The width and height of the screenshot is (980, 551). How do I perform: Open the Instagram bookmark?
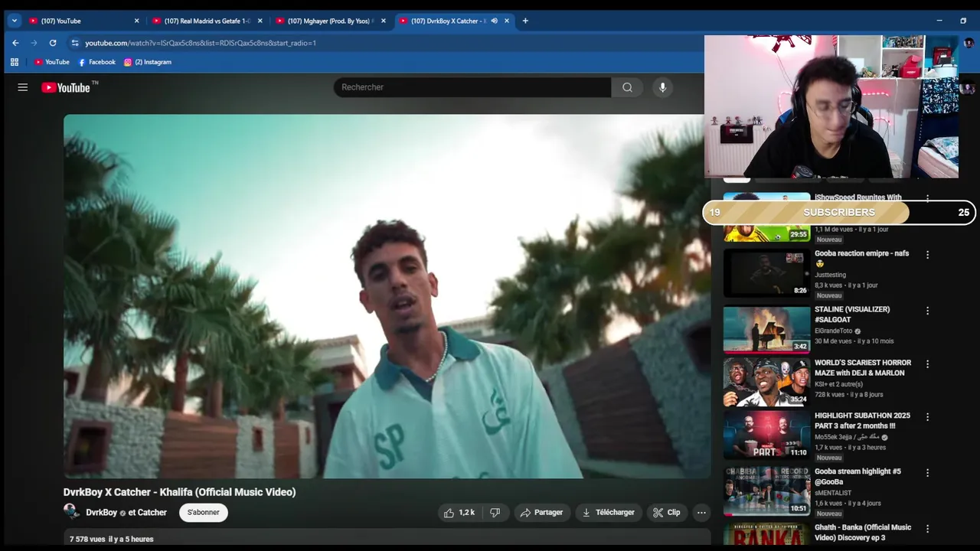click(148, 62)
